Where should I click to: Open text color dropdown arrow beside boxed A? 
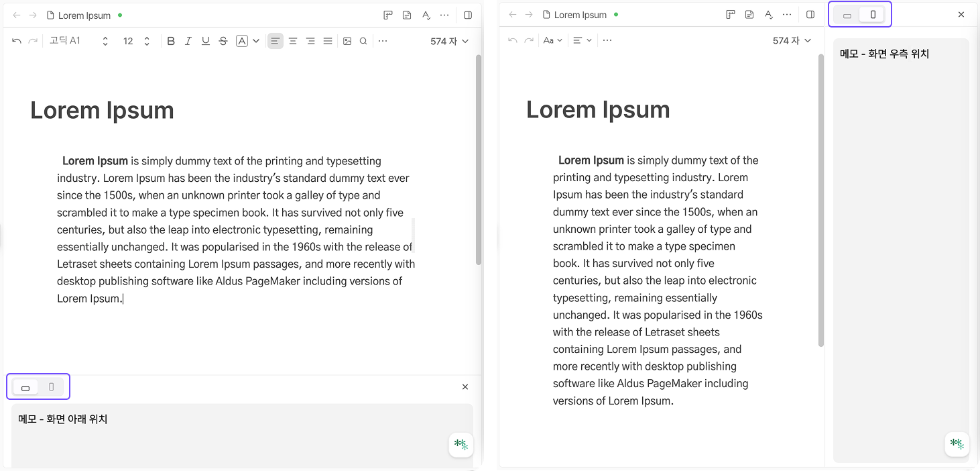tap(256, 41)
